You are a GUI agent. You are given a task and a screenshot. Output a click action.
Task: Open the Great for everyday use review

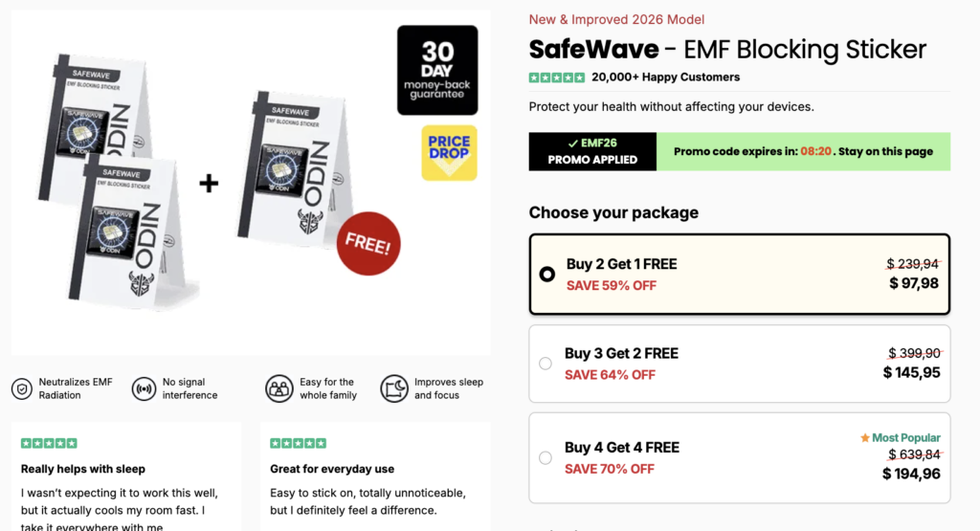click(332, 469)
